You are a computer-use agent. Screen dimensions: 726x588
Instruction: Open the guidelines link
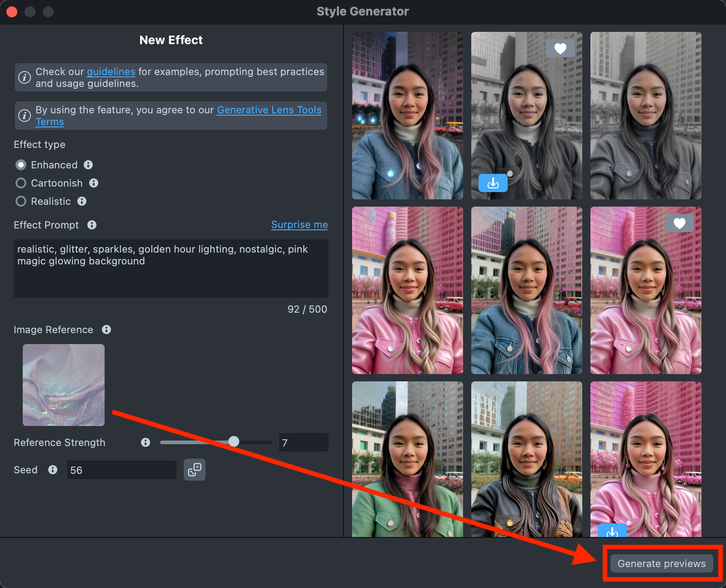pos(111,72)
